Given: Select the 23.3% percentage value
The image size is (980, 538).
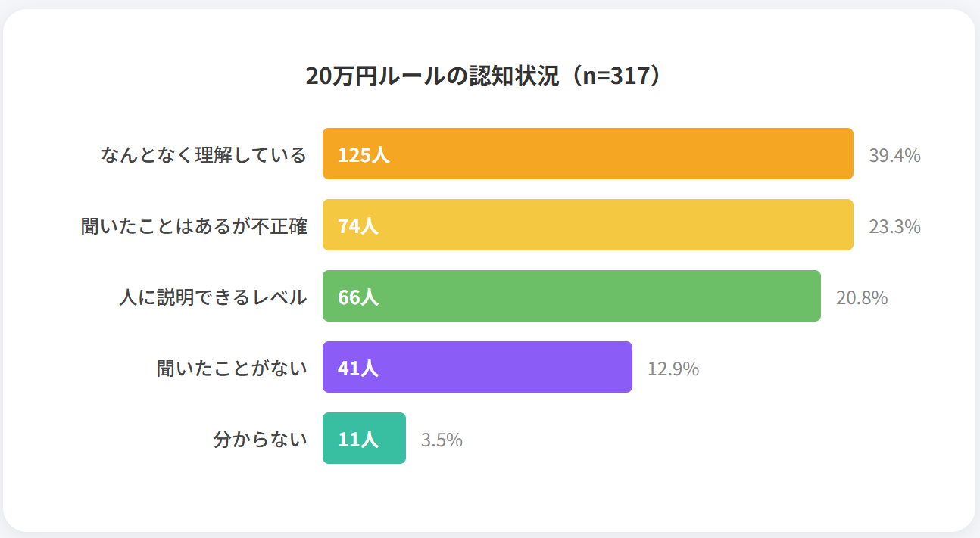Looking at the screenshot, I should (894, 227).
